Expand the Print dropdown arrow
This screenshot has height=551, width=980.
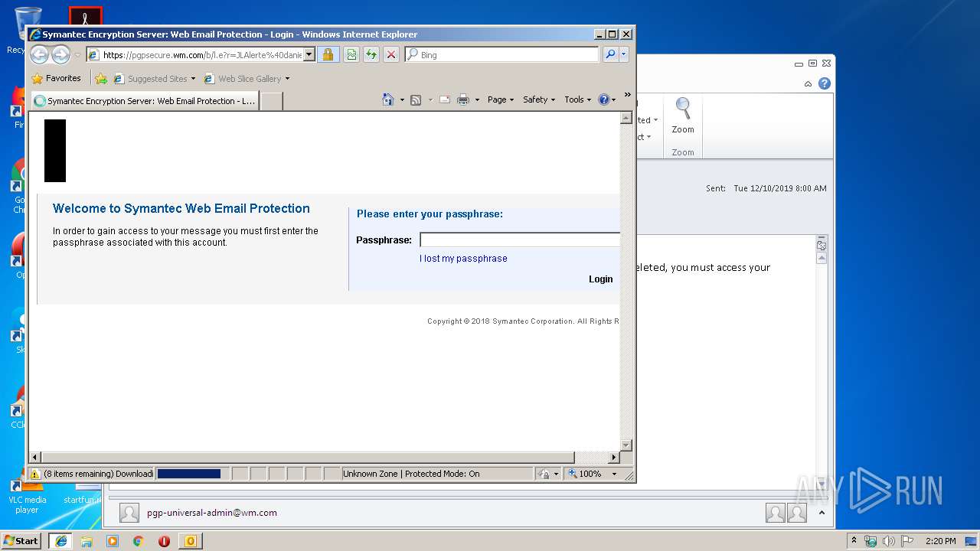tap(477, 99)
